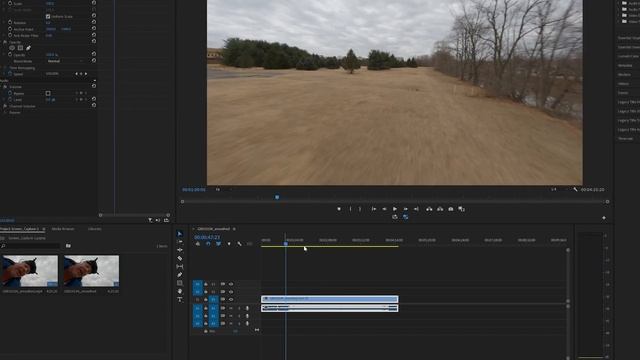Click Go to In point button
This screenshot has width=640, height=360.
tap(373, 209)
